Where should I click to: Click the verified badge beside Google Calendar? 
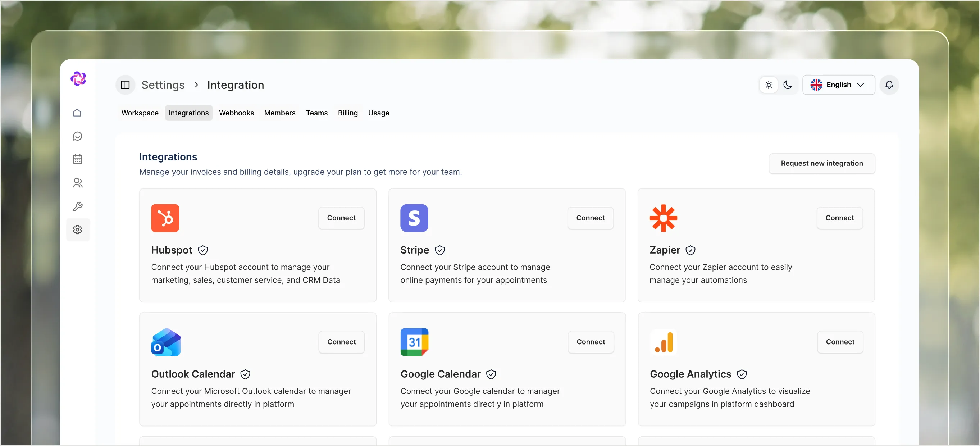click(491, 374)
